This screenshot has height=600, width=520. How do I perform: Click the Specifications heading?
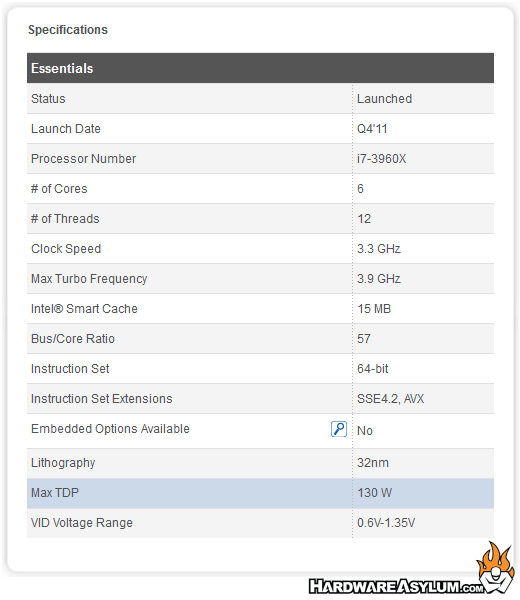[68, 30]
